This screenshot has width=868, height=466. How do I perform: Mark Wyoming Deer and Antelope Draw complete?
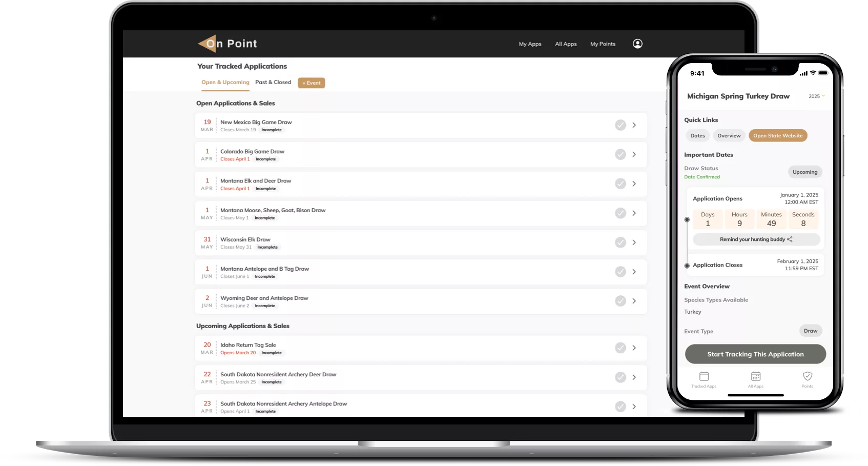pos(621,301)
